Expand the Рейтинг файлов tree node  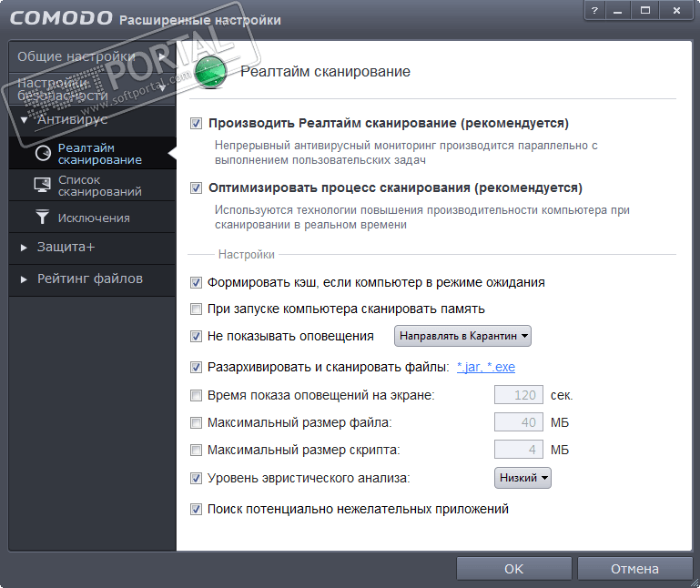24,279
